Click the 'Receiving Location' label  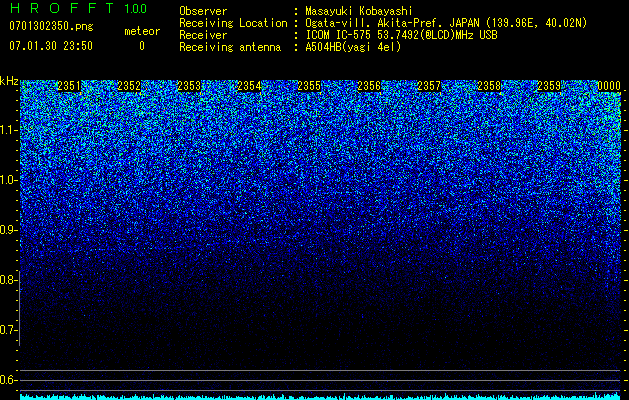pos(233,23)
